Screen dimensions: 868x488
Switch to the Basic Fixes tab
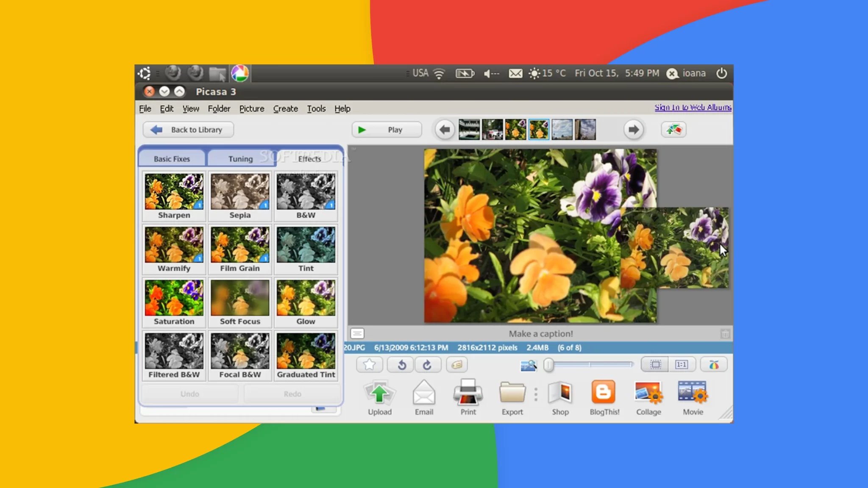tap(172, 158)
